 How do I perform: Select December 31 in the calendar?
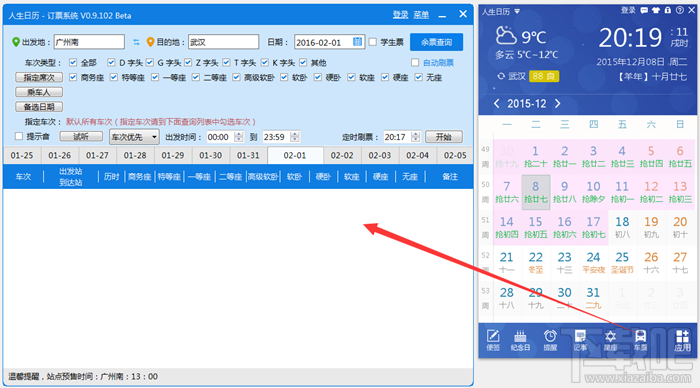(593, 298)
